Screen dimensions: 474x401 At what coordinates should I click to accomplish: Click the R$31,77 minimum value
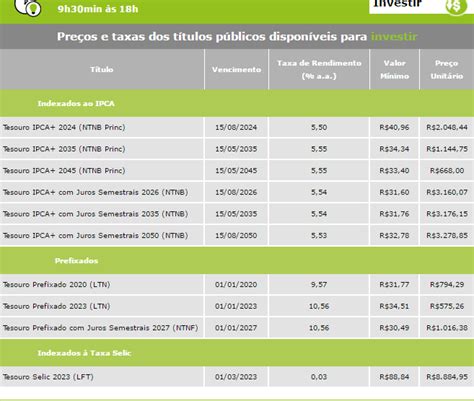pyautogui.click(x=394, y=285)
